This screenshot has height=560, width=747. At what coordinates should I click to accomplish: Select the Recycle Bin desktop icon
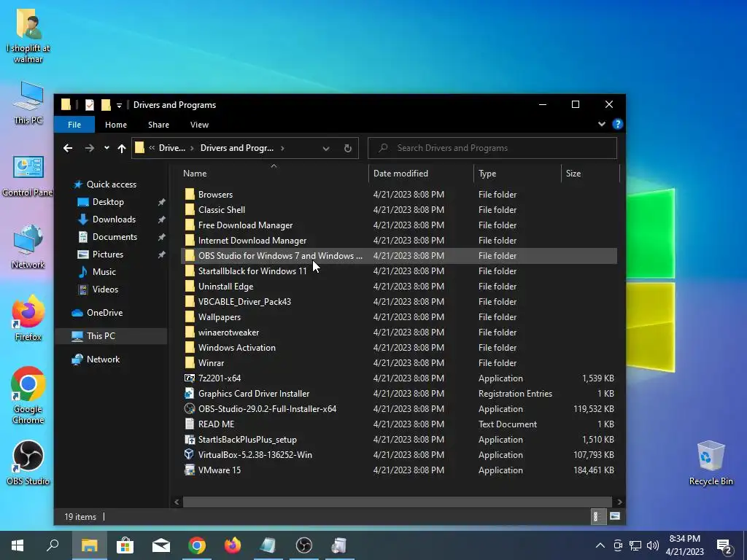pyautogui.click(x=711, y=462)
